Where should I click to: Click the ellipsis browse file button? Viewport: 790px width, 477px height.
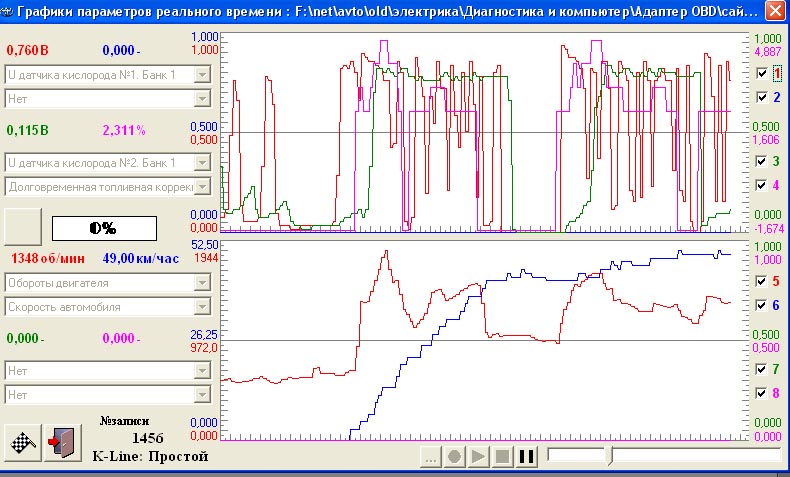tap(430, 457)
